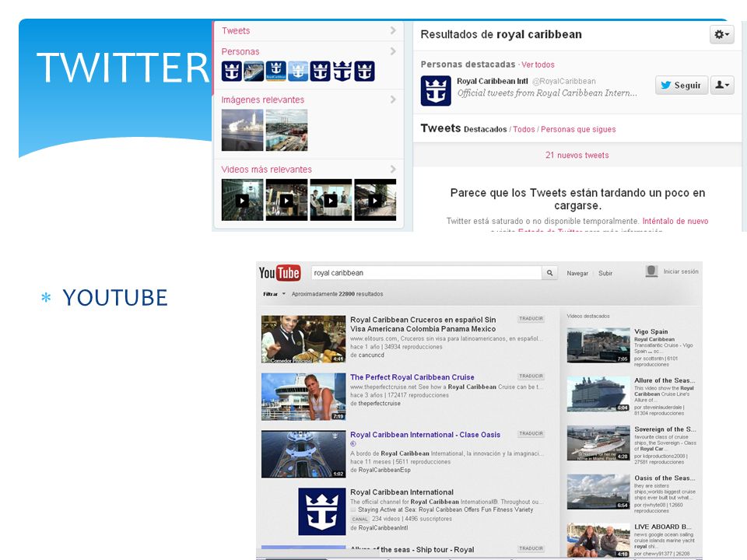Open the Clase Oasis ship deck thumbnail
This screenshot has width=747, height=560.
(303, 454)
